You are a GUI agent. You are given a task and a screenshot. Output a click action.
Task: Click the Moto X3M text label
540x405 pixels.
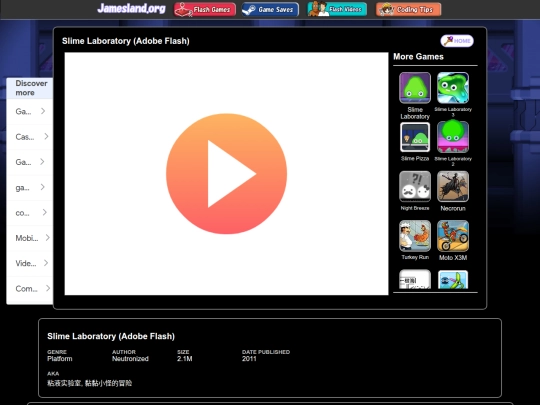click(x=453, y=258)
